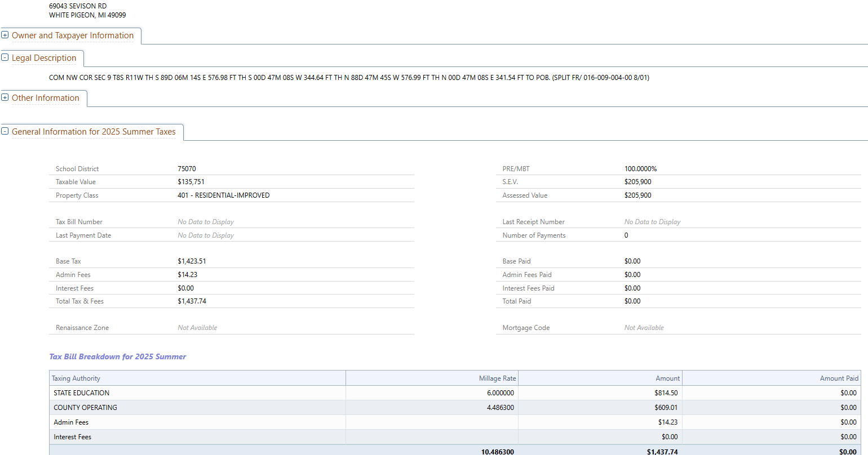This screenshot has height=455, width=868.
Task: Select the STATE EDUCATION row
Action: [x=82, y=393]
